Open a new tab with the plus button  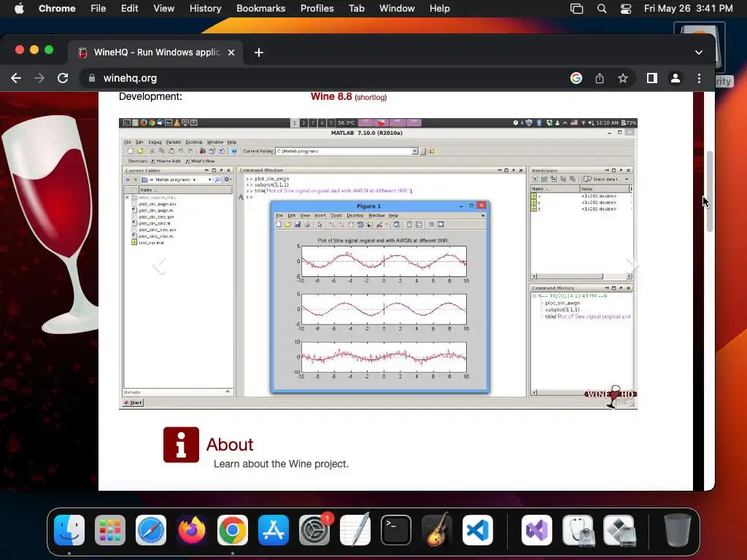pos(259,52)
